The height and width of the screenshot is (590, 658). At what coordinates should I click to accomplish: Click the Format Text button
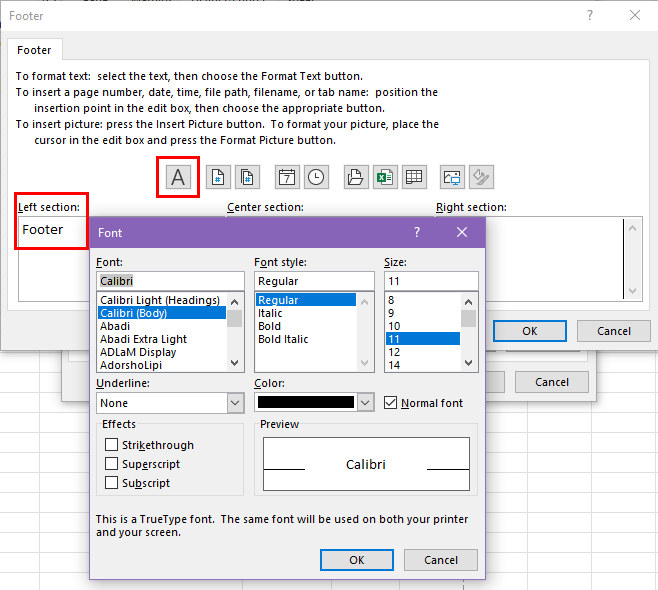click(178, 177)
